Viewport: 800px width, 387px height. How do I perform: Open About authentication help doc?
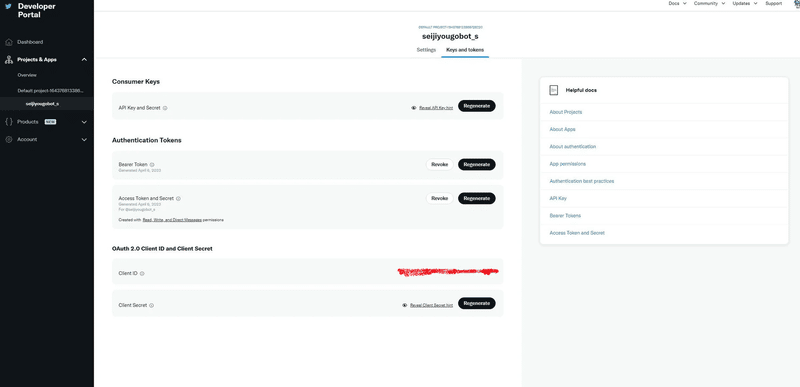[572, 146]
